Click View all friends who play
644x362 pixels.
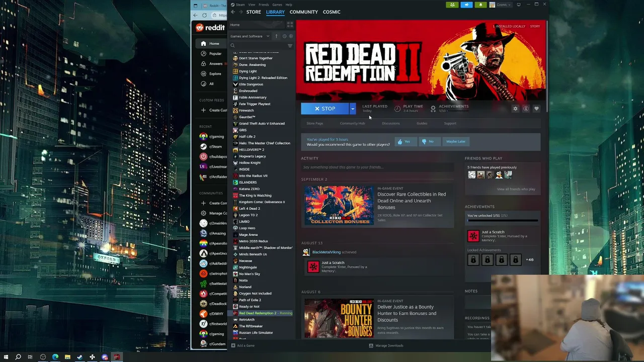pos(516,189)
